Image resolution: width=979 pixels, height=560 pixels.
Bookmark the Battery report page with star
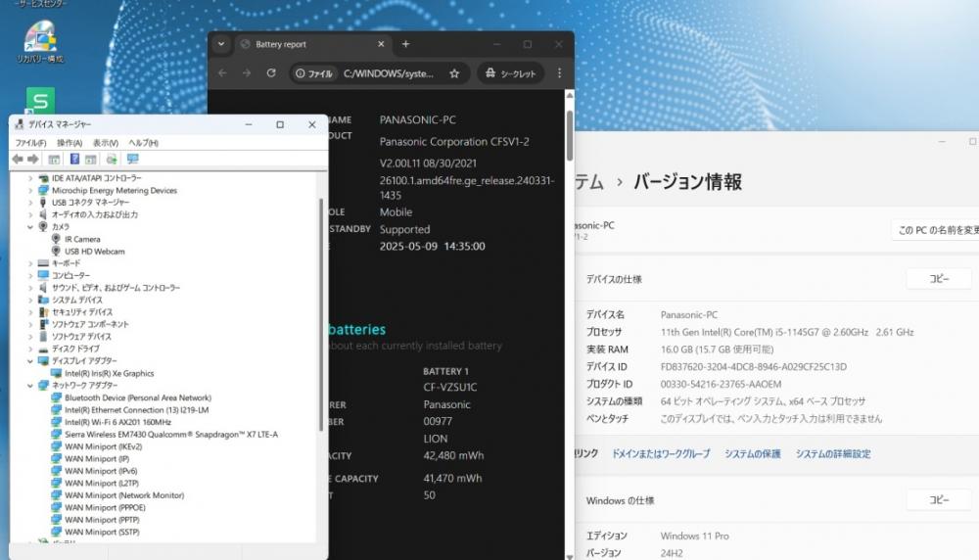tap(454, 73)
